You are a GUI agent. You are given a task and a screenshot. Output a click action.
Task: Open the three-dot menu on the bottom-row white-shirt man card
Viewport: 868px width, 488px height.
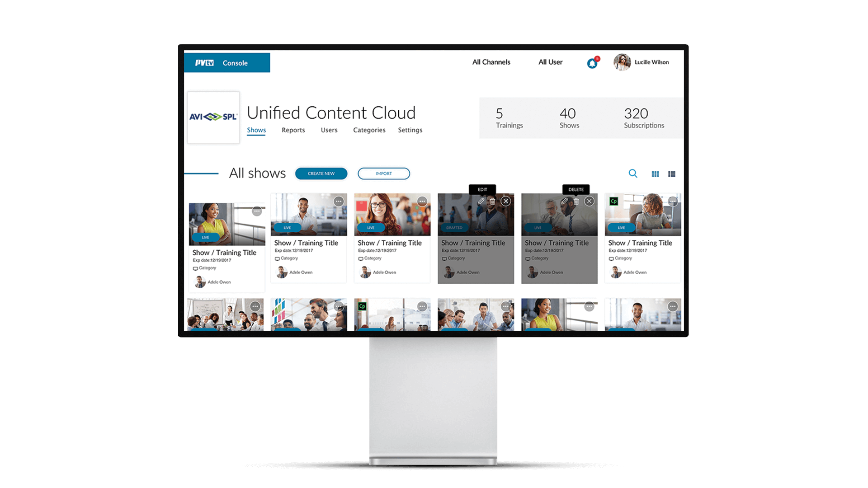click(x=673, y=306)
